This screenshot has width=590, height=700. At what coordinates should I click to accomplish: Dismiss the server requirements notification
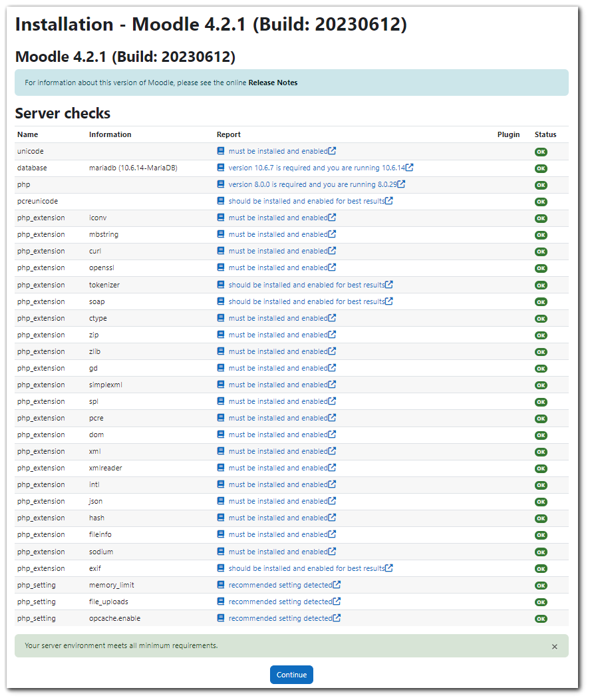point(554,646)
